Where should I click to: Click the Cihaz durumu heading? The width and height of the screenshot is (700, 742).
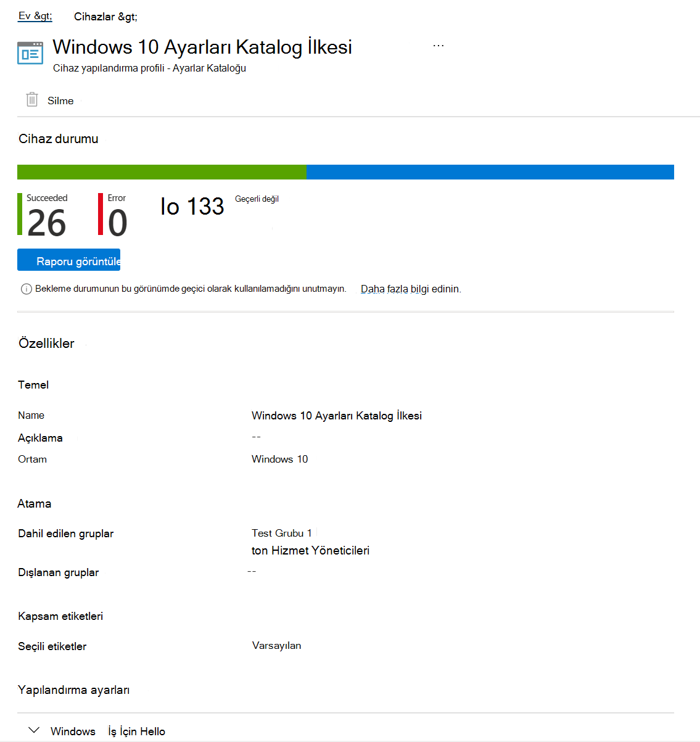(59, 139)
